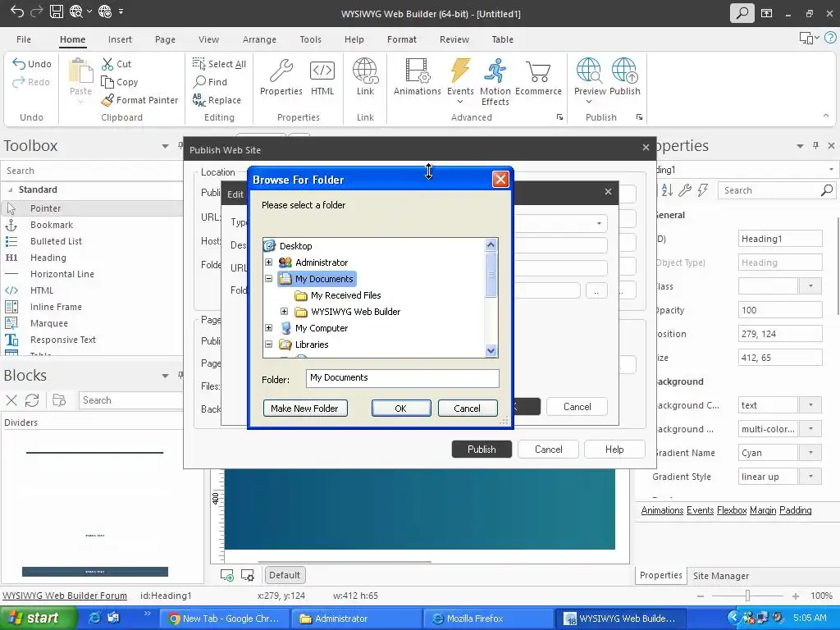Open the Gradient Name dropdown
Viewport: 840px width, 630px height.
(x=810, y=453)
